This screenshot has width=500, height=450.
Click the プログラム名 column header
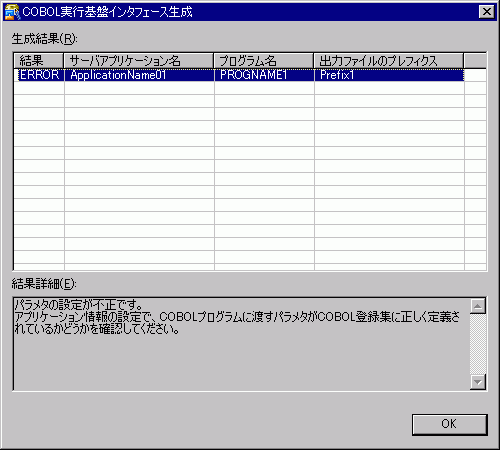(264, 61)
